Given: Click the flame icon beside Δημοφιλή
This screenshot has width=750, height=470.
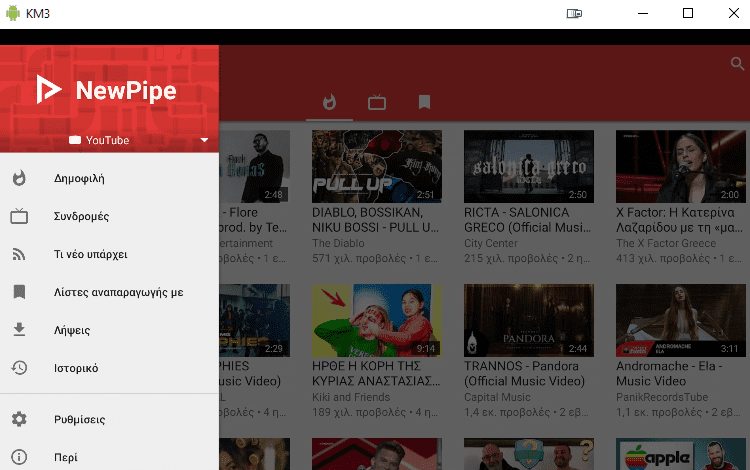Looking at the screenshot, I should (x=19, y=178).
